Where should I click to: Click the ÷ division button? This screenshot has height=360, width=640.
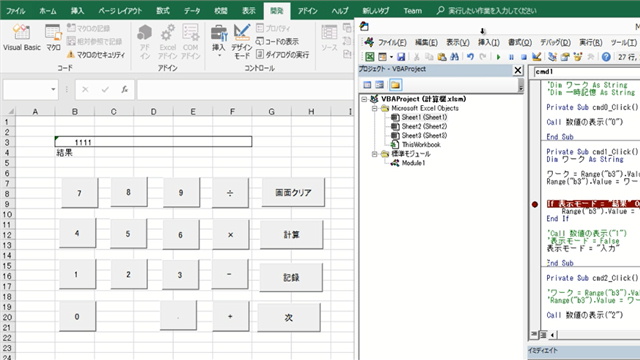230,193
